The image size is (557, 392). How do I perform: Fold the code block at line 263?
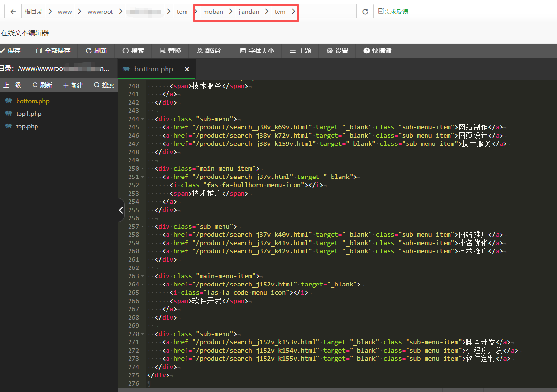point(143,276)
